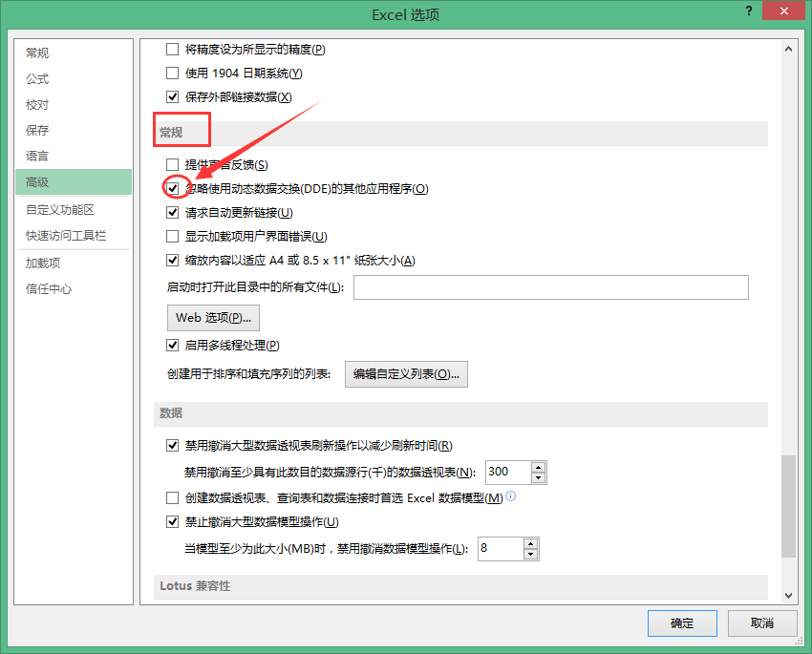The height and width of the screenshot is (654, 812).
Task: Toggle 缩放内容以适应 A4 纸张大小 checkbox
Action: [173, 260]
